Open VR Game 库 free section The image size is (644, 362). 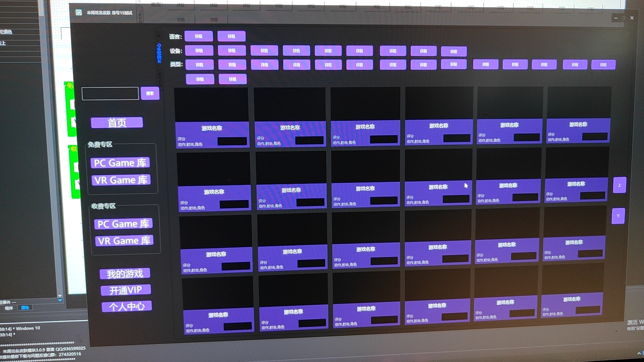[121, 179]
